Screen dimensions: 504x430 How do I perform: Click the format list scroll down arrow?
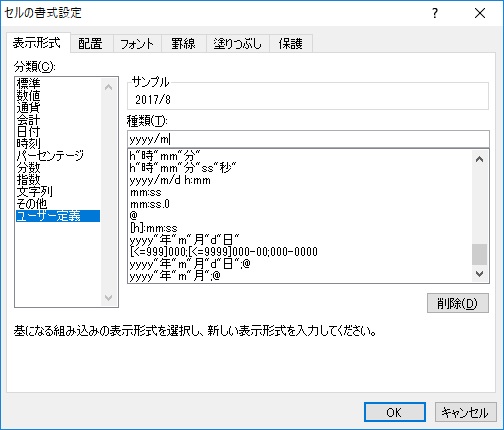479,274
